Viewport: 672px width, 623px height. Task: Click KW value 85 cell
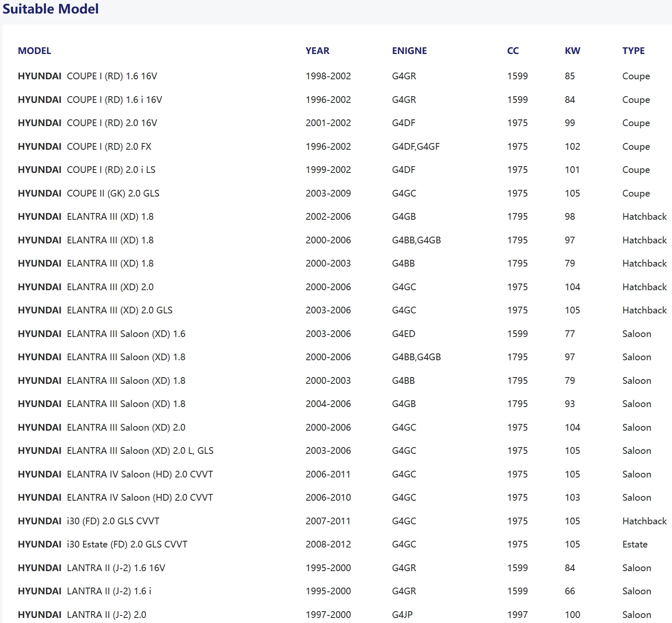pyautogui.click(x=569, y=76)
